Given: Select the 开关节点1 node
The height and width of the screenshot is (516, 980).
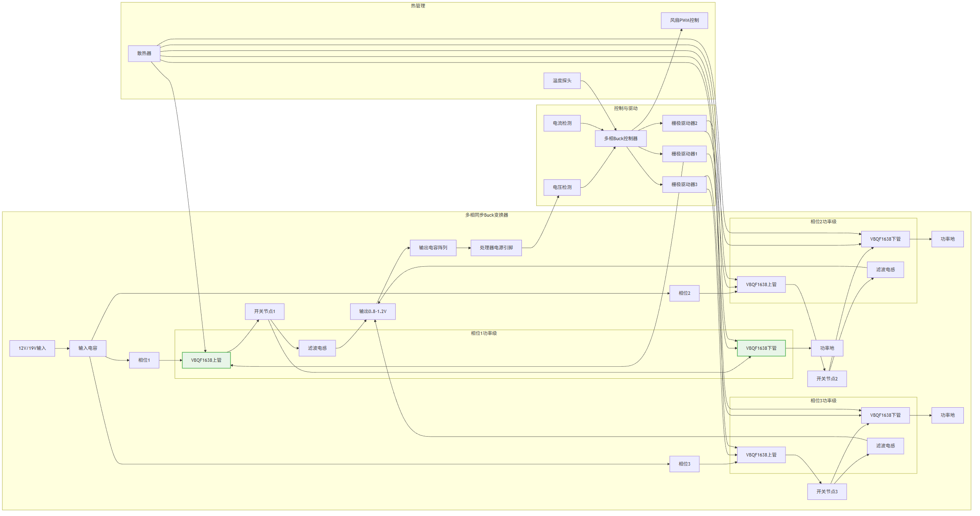Looking at the screenshot, I should click(264, 311).
